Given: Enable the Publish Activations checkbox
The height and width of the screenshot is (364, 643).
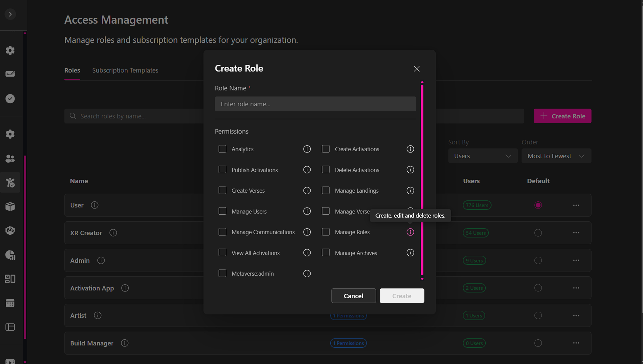Looking at the screenshot, I should pyautogui.click(x=222, y=170).
